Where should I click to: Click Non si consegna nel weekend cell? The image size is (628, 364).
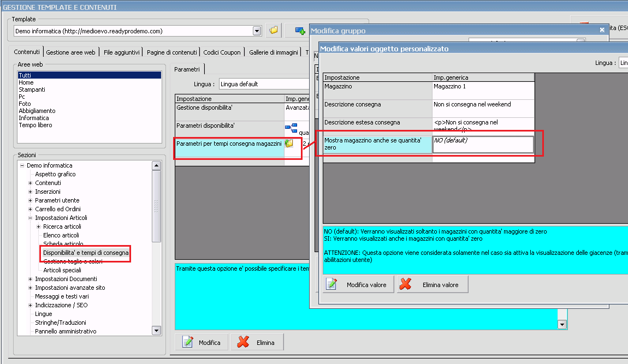coord(483,109)
